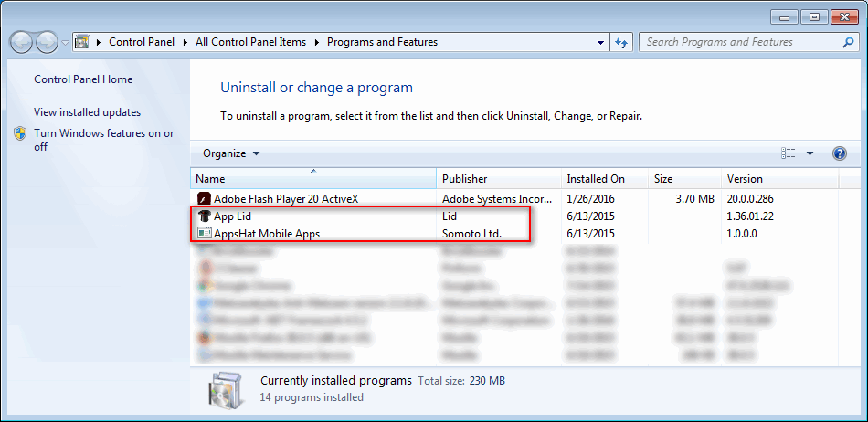Click the AppsHat Mobile Apps icon
Viewport: 868px width, 422px height.
[203, 234]
